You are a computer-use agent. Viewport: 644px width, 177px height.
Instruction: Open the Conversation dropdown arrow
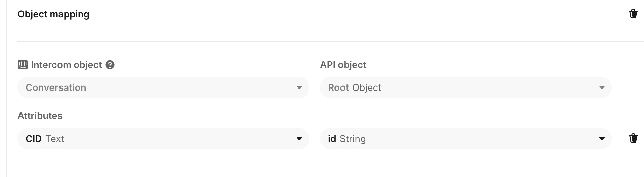point(299,87)
